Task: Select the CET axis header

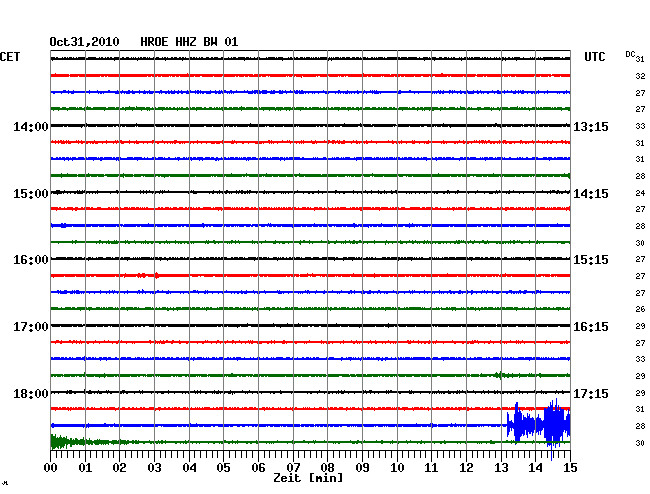Action: tap(10, 57)
